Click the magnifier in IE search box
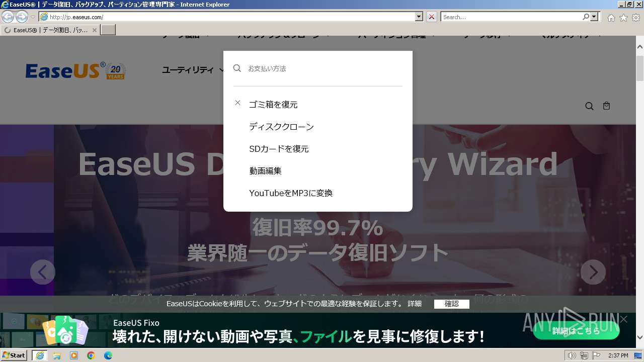 tap(586, 17)
